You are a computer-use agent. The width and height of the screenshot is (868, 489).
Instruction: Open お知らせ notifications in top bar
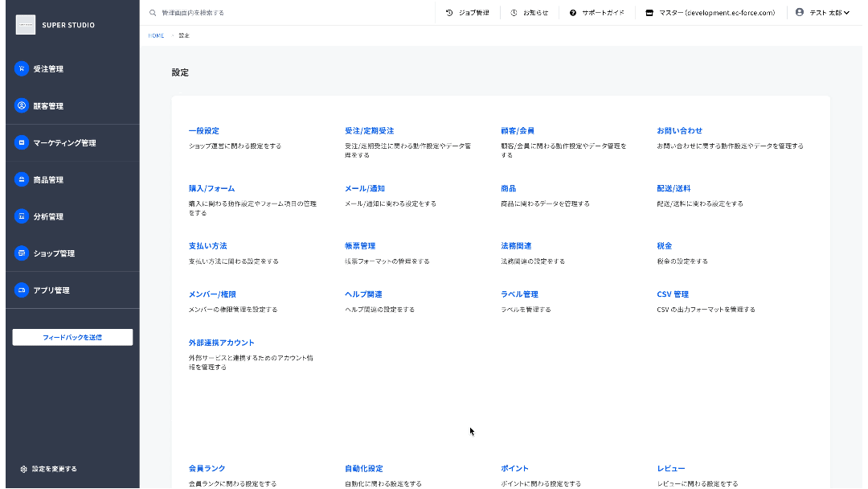[530, 13]
